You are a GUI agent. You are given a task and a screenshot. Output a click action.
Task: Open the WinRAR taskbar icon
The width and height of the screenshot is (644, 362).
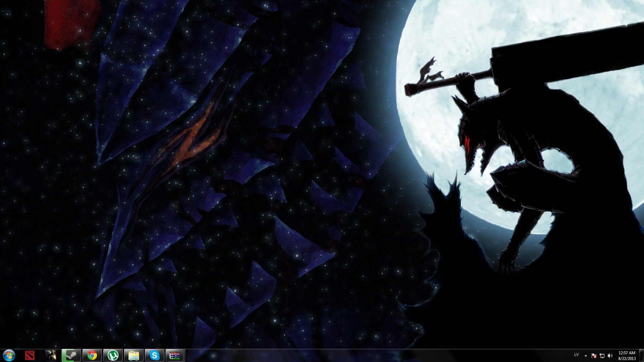[x=175, y=356]
